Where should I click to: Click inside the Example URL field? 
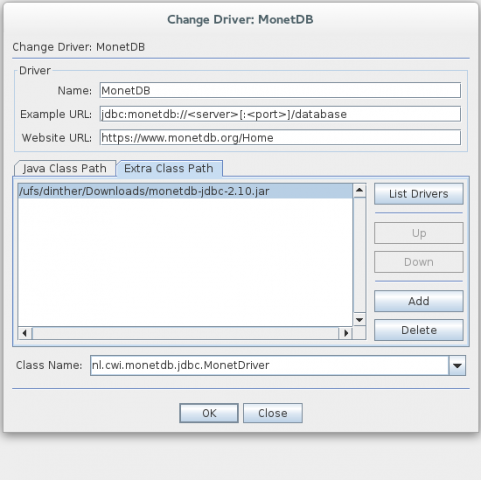[x=280, y=114]
